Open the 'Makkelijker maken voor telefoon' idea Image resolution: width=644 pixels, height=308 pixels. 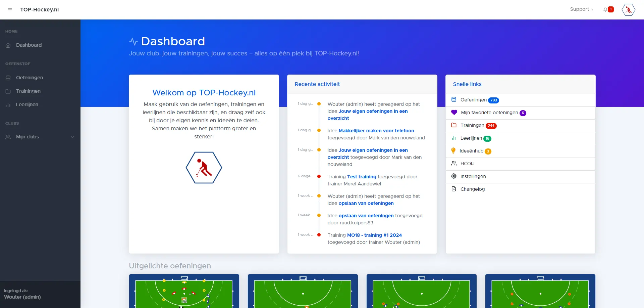coord(376,131)
